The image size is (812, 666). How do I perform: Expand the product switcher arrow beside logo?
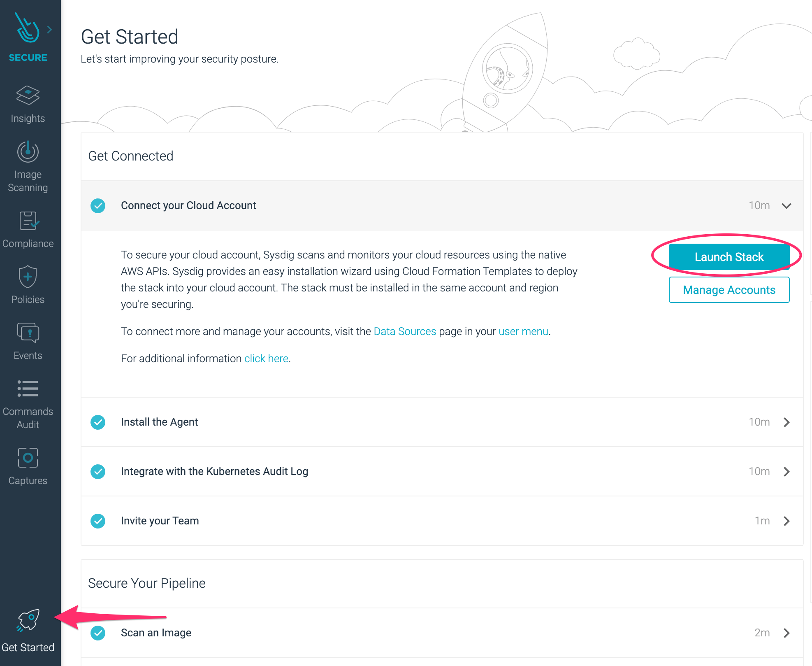point(49,30)
